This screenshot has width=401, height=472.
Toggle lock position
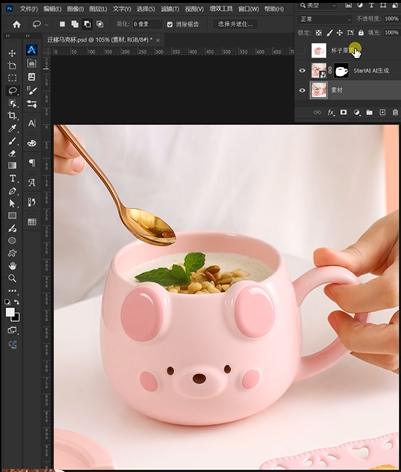pyautogui.click(x=340, y=33)
